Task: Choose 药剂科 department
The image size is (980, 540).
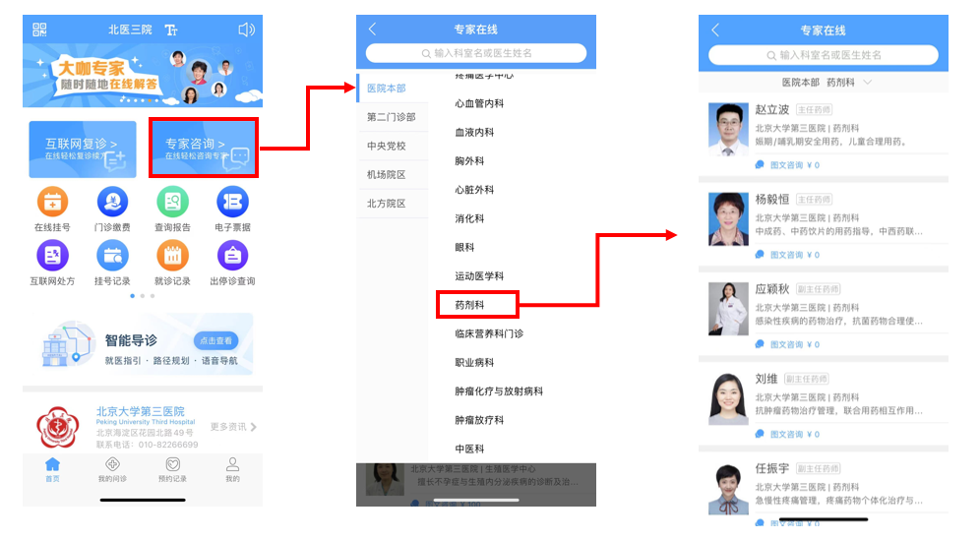Action: [469, 305]
